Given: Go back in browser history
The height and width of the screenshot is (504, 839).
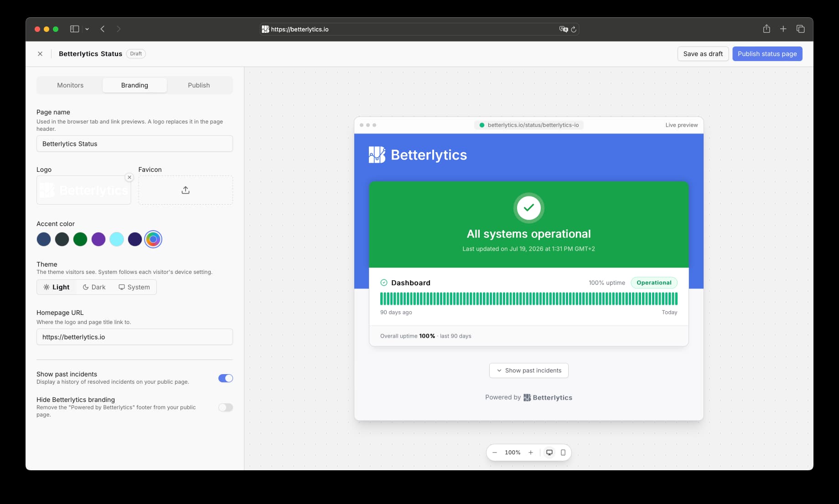Looking at the screenshot, I should point(103,29).
